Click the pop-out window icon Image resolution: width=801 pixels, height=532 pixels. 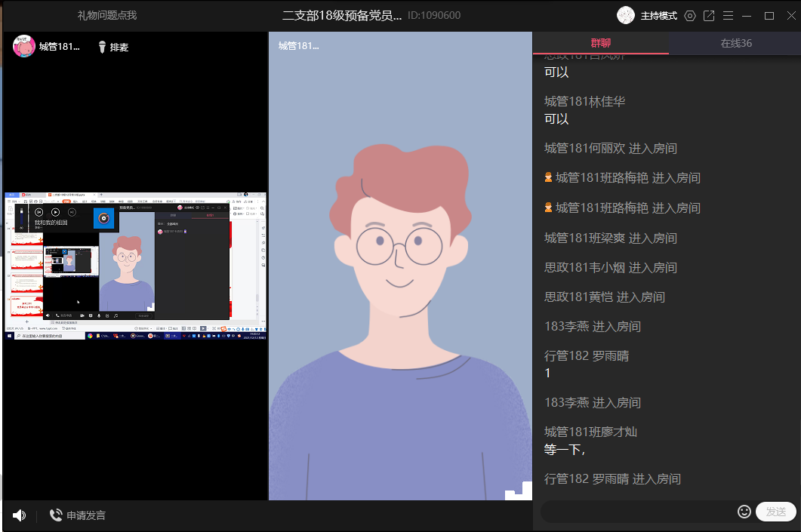[x=709, y=16]
